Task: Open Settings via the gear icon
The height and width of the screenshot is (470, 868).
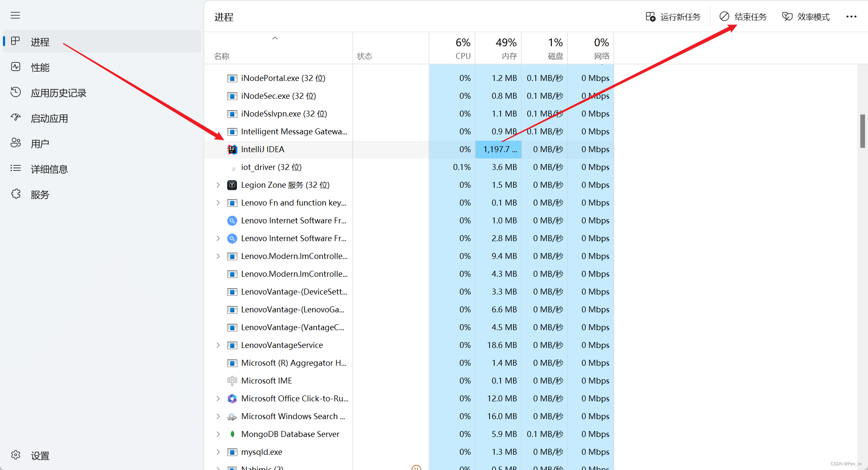Action: [x=16, y=455]
